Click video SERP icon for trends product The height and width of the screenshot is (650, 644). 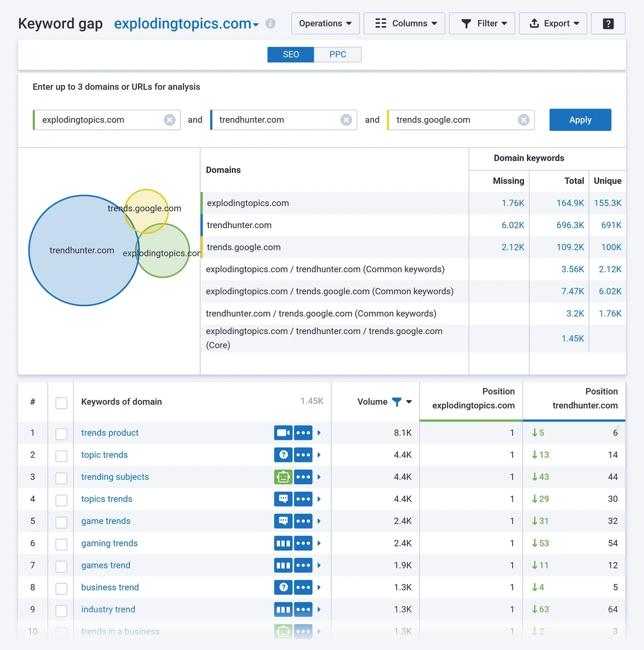pyautogui.click(x=283, y=433)
